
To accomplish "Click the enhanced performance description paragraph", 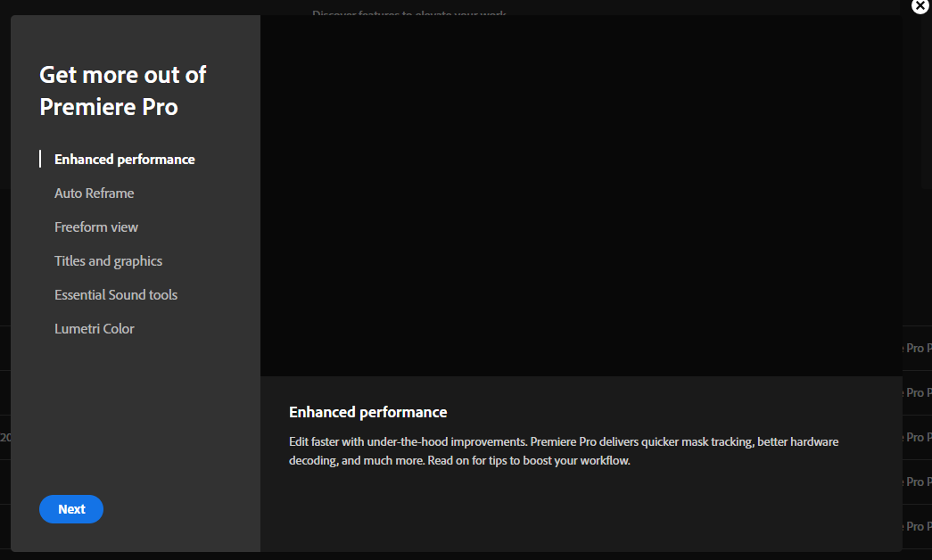I will tap(563, 450).
